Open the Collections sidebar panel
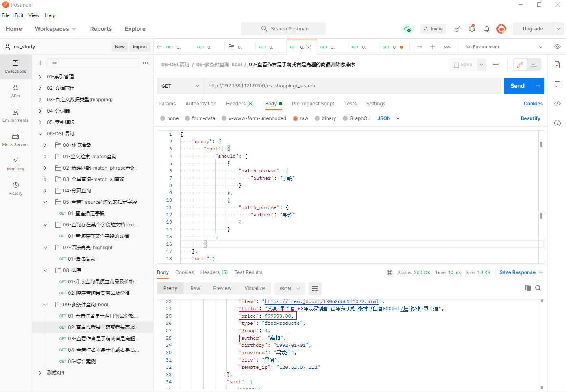Screen dimensions: 566x392 click(x=15, y=66)
